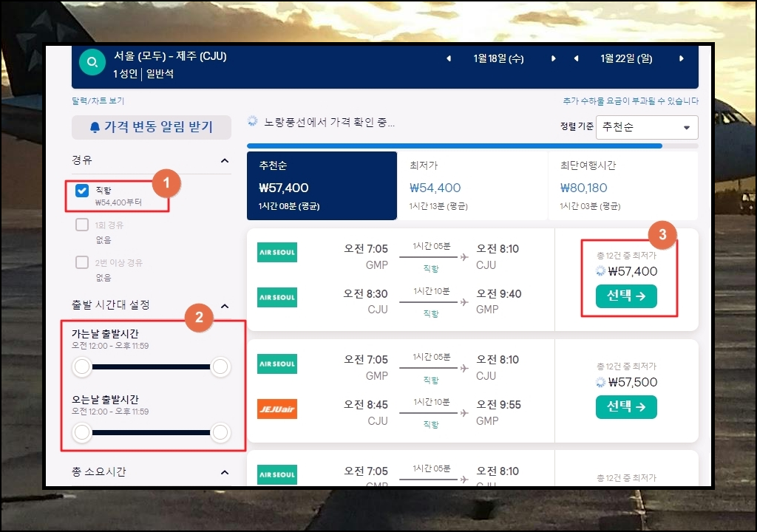Open 달력/차트 보기 link
The width and height of the screenshot is (757, 532).
98,101
